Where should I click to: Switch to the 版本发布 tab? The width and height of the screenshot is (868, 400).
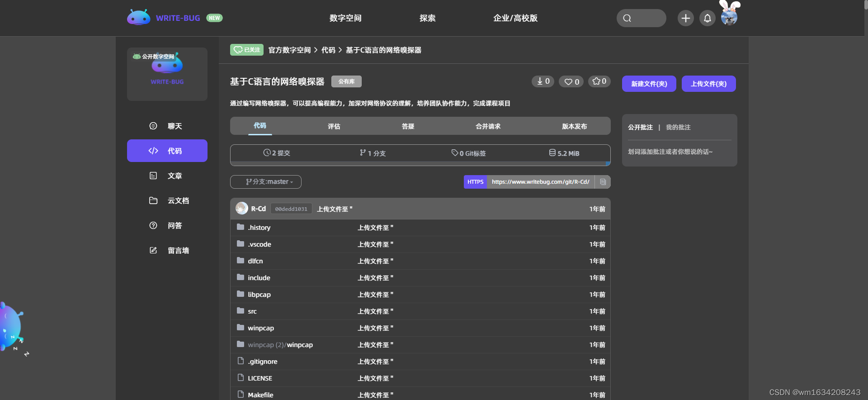pos(575,126)
